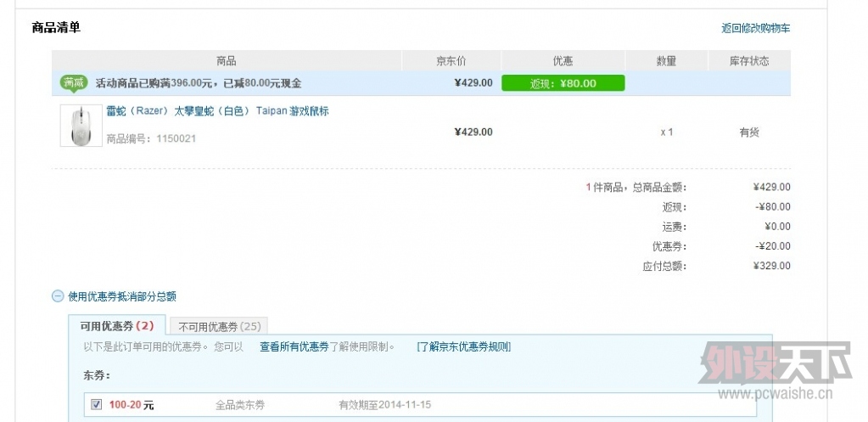This screenshot has width=868, height=422.
Task: Click the green 返现: ¥80.00 badge
Action: point(563,83)
